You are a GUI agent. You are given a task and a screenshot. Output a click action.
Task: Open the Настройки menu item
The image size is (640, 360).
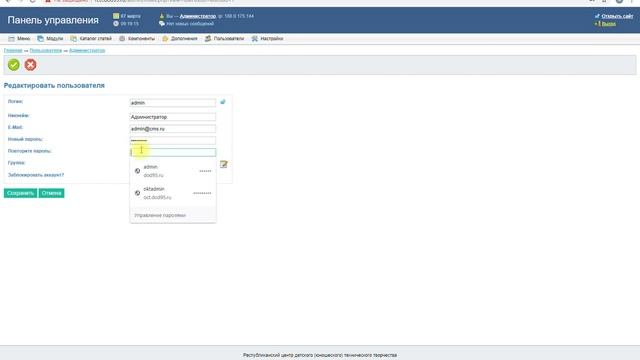(x=267, y=38)
